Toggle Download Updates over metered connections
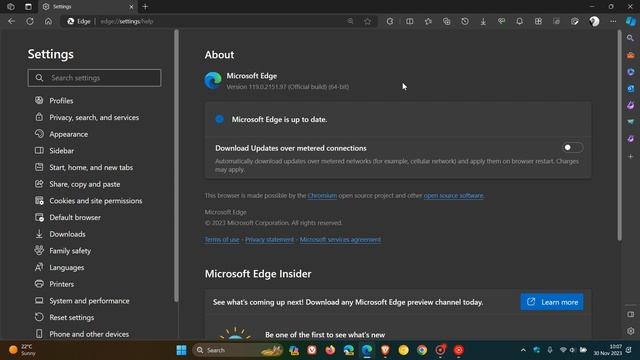The height and width of the screenshot is (360, 640). [573, 147]
